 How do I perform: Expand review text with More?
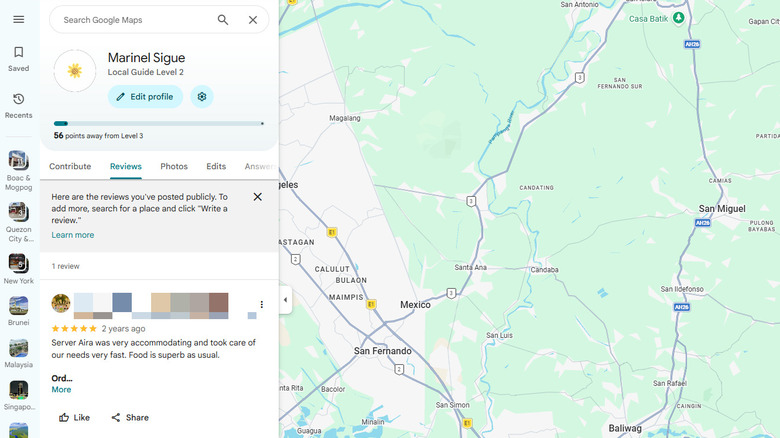coord(61,390)
